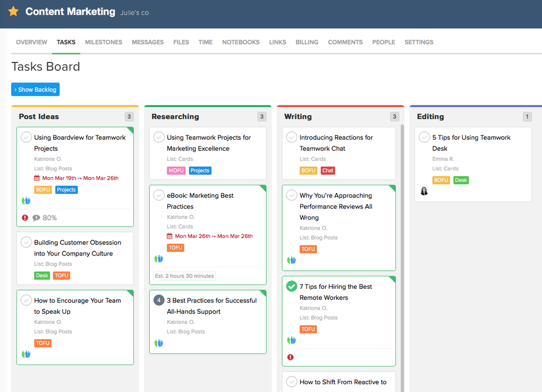Click Emma R. avatar on 5 Tips card

click(x=424, y=191)
